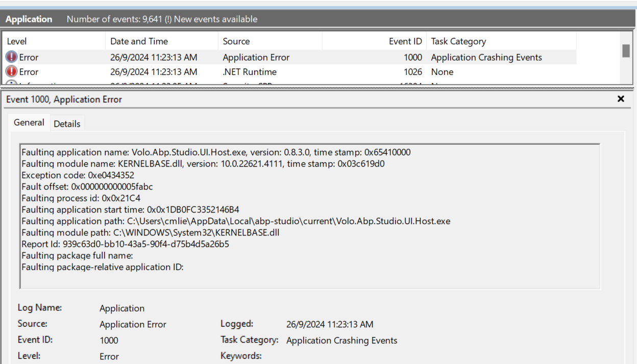The width and height of the screenshot is (637, 364).
Task: Click the error icon beside .NET Runtime event
Action: coord(11,72)
